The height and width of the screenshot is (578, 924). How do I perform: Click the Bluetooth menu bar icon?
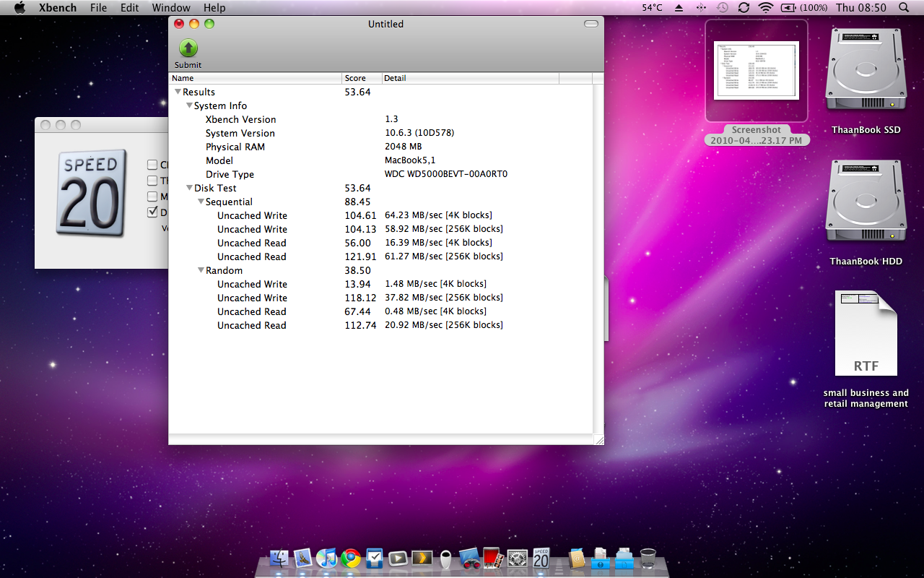tap(700, 7)
